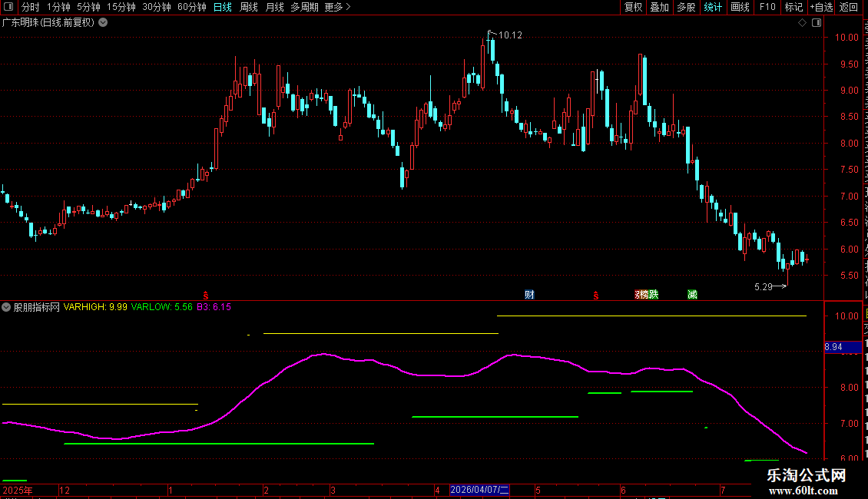
Task: Click the 广东明珠(日线.前复权) title text
Action: click(x=48, y=23)
